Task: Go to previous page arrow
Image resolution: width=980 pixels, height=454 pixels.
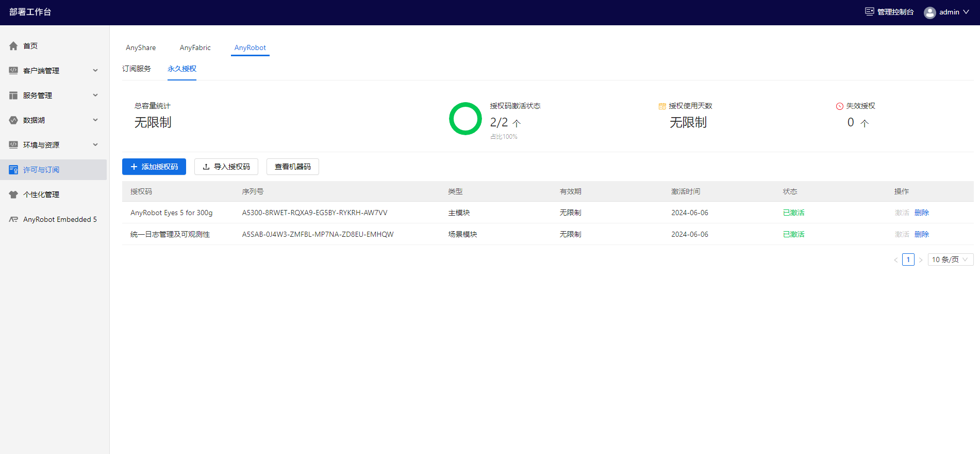Action: (896, 260)
